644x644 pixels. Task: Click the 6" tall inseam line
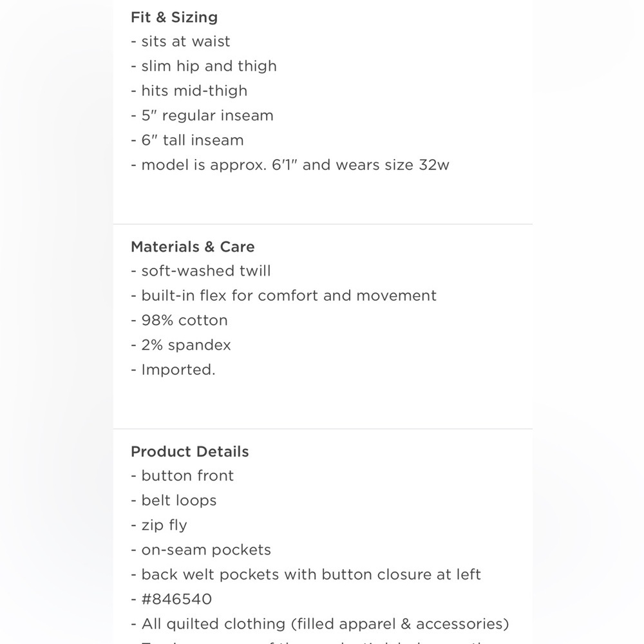pyautogui.click(x=187, y=140)
